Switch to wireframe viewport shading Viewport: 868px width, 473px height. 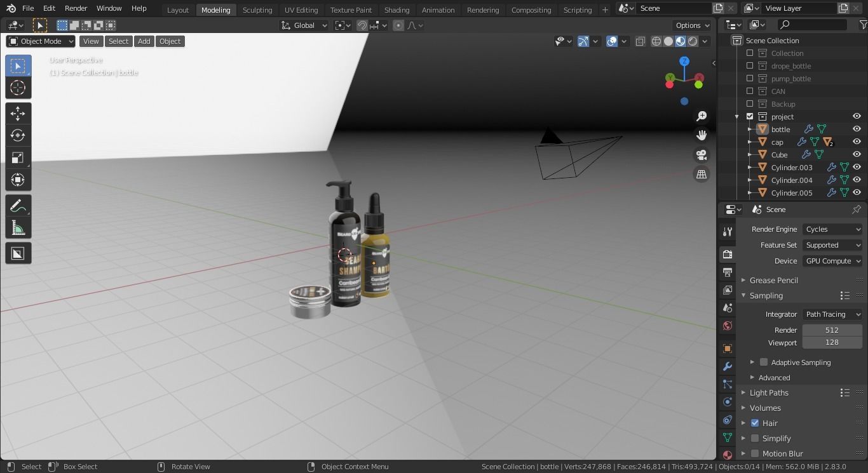656,41
